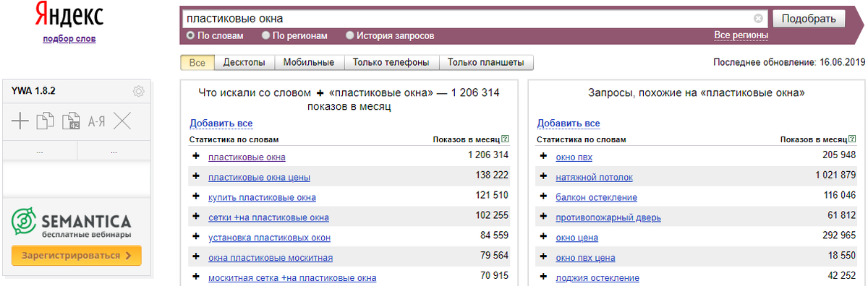The image size is (868, 286).
Task: Click 'Последнее обновление: 16.06.2019' text
Action: (x=789, y=62)
